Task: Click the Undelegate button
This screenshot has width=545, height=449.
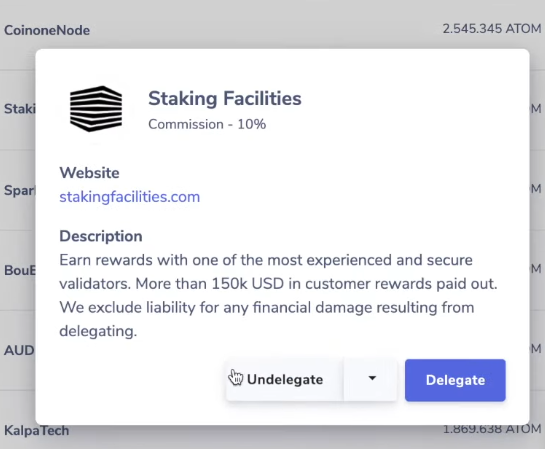Action: (x=284, y=379)
